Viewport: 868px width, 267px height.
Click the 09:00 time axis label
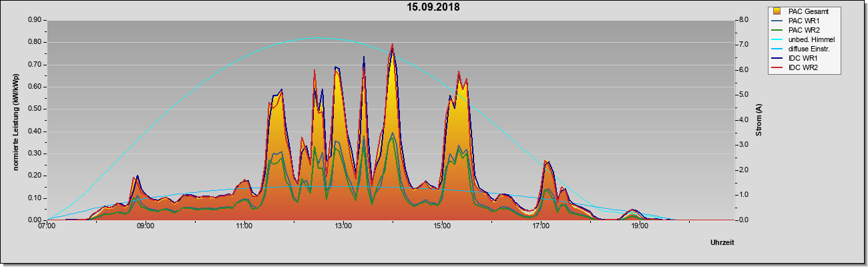pos(146,226)
